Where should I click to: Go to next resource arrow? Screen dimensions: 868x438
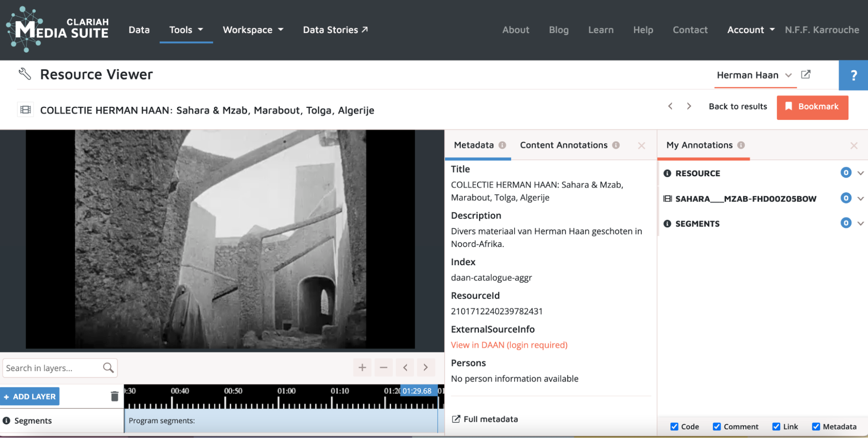[689, 106]
